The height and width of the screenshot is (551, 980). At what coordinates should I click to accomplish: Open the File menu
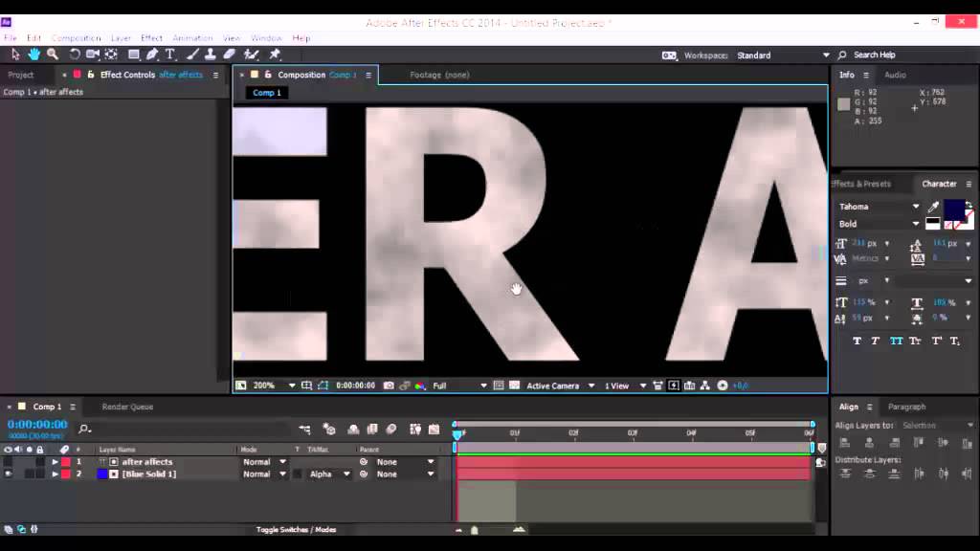[11, 38]
